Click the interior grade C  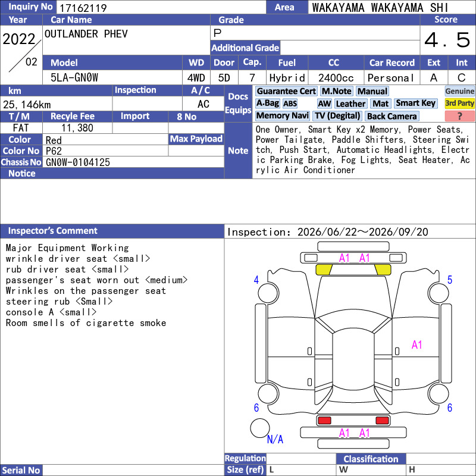462,78
